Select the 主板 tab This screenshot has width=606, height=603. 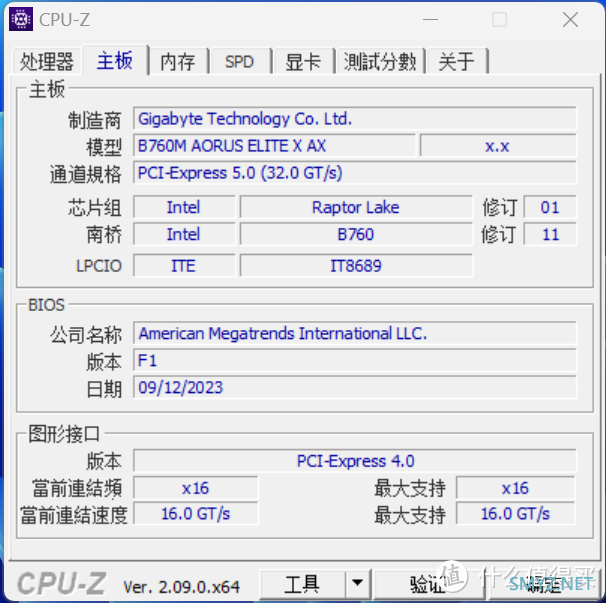(115, 60)
